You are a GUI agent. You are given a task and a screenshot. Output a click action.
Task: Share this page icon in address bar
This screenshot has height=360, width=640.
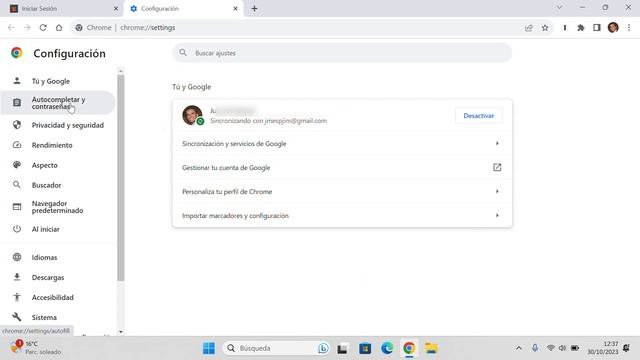(529, 28)
